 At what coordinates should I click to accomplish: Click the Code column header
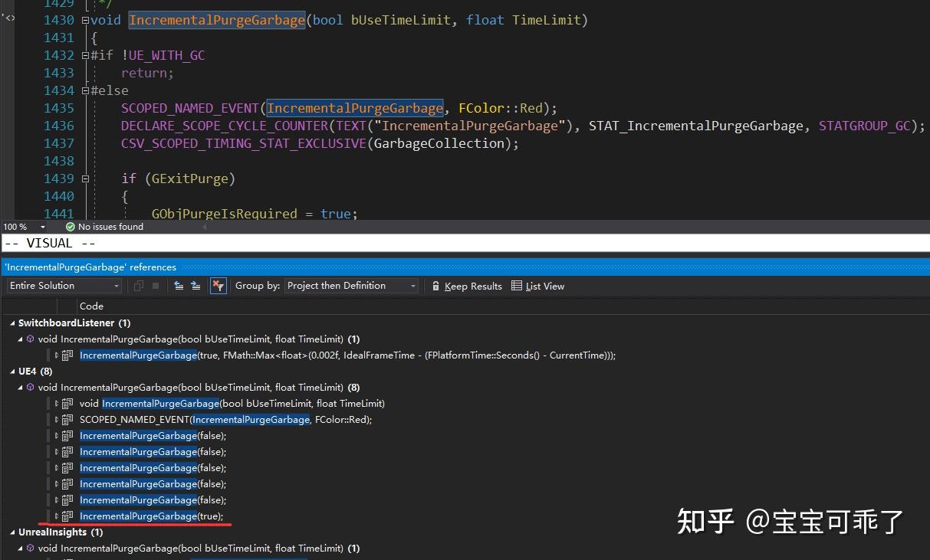click(91, 306)
